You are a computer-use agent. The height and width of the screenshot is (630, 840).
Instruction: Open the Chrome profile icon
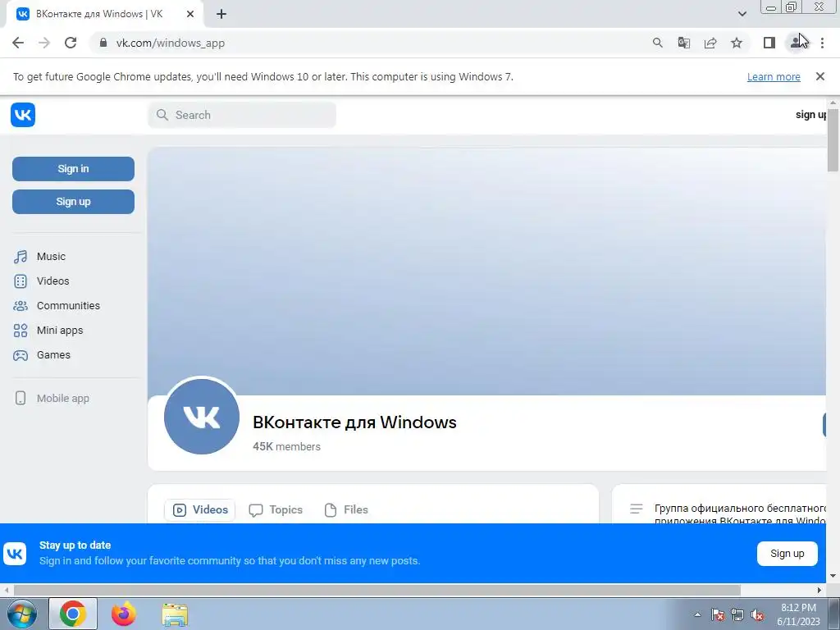tap(797, 43)
